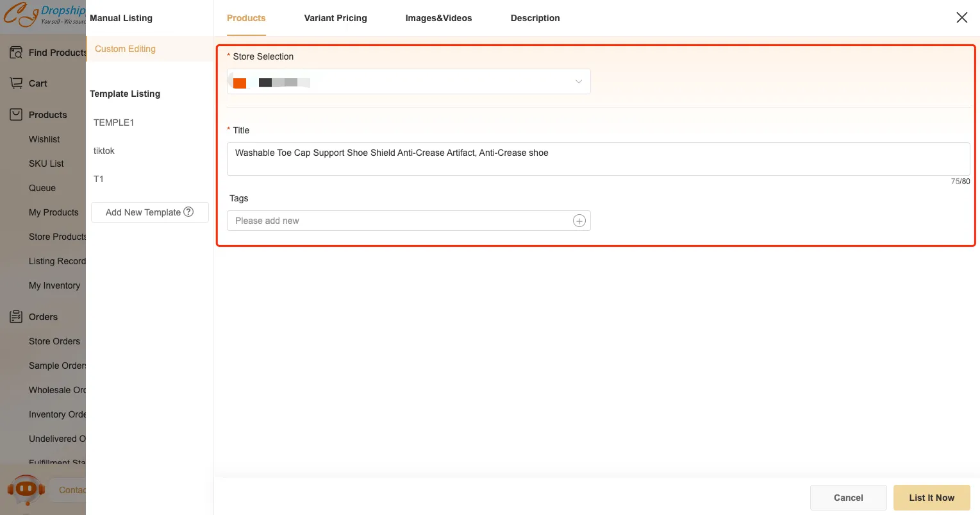Close the listing dialog with X
Viewport: 980px width, 515px height.
(x=961, y=18)
